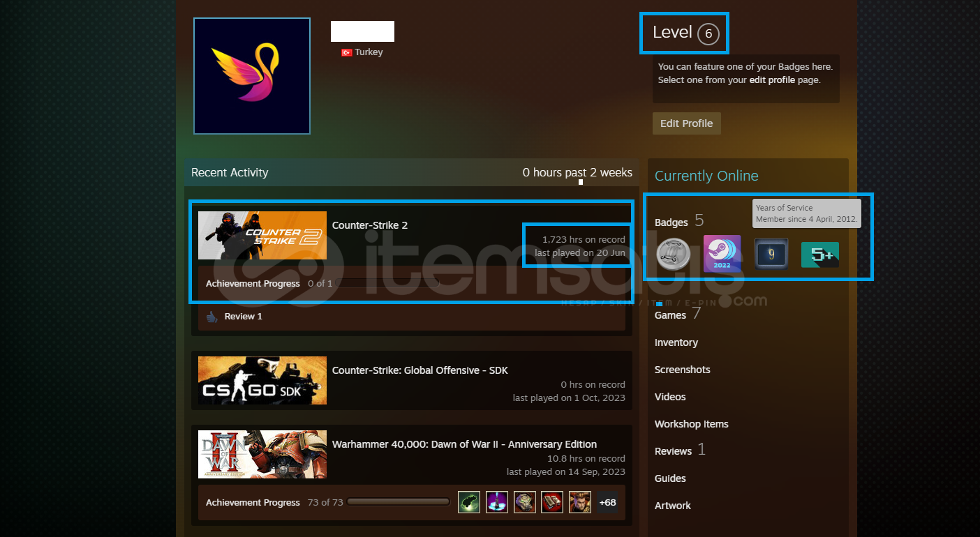This screenshot has height=537, width=980.
Task: Open the Review 1 link
Action: coord(244,317)
